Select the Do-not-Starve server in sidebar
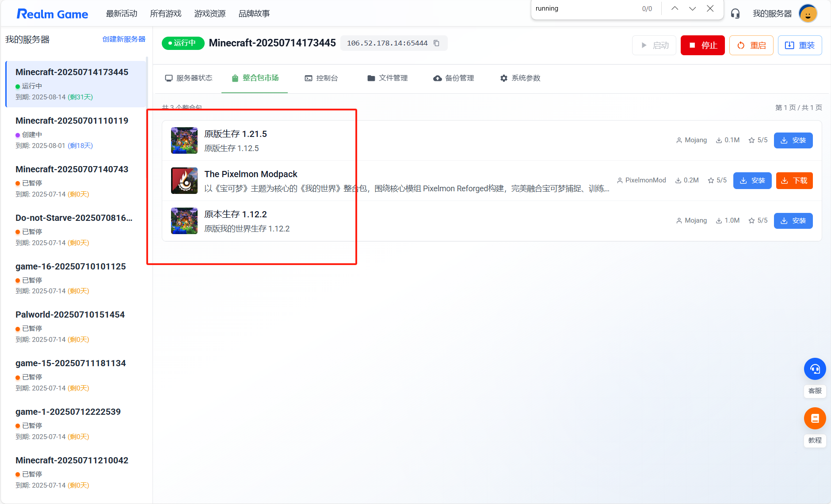This screenshot has height=504, width=831. coord(76,230)
